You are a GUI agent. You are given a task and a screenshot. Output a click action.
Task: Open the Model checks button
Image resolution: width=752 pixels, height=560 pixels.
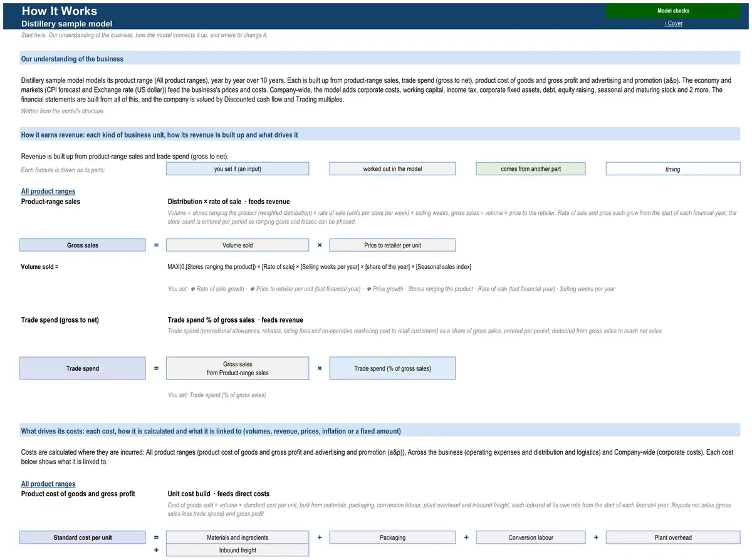click(x=673, y=11)
